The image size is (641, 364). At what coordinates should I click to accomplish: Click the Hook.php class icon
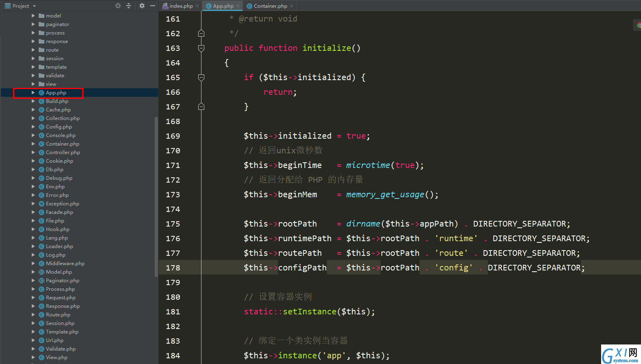click(x=42, y=229)
